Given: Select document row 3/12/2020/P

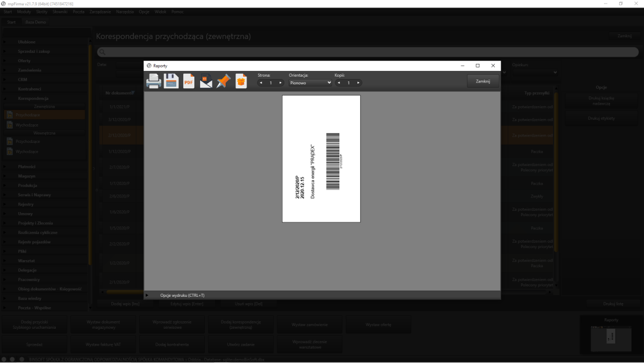Looking at the screenshot, I should coord(120,120).
